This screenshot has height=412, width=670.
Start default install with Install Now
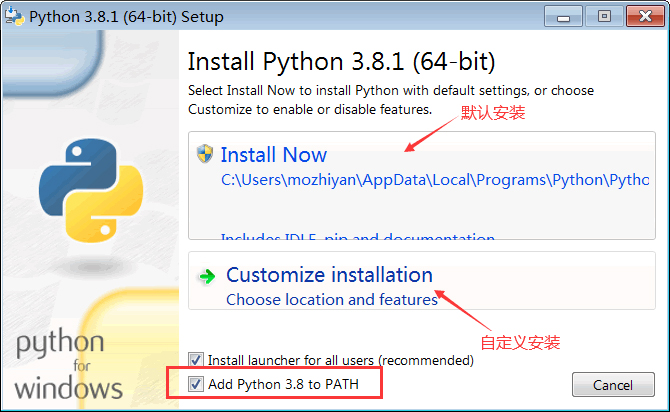[273, 154]
